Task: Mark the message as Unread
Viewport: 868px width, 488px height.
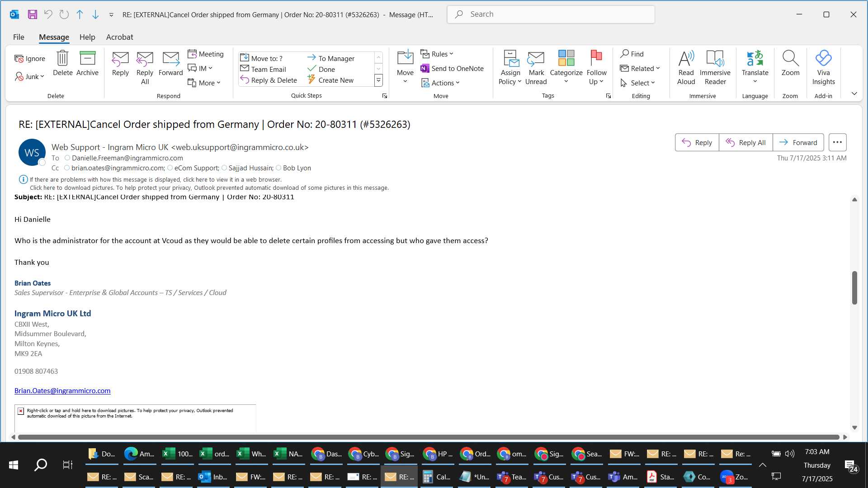Action: 536,68
